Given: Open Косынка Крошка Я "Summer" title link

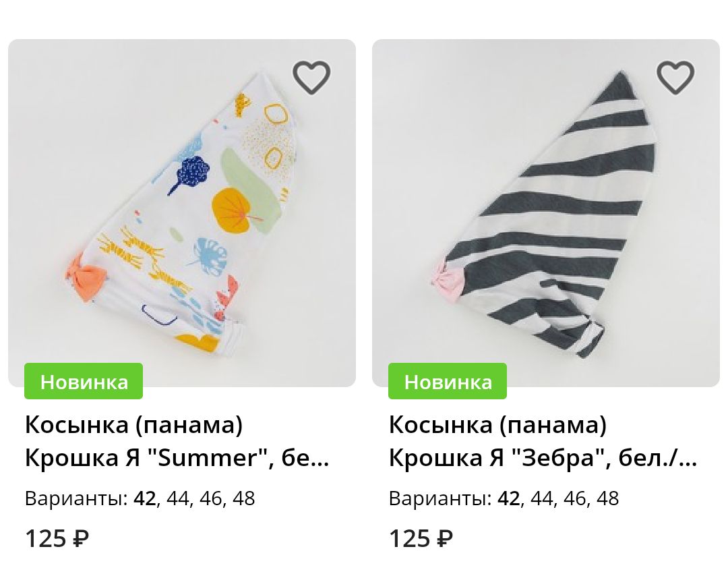Looking at the screenshot, I should coord(177,441).
